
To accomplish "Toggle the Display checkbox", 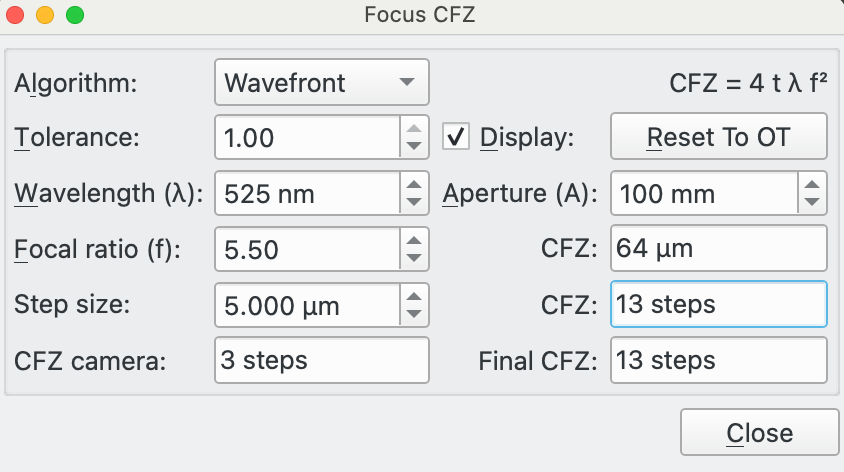I will click(456, 137).
